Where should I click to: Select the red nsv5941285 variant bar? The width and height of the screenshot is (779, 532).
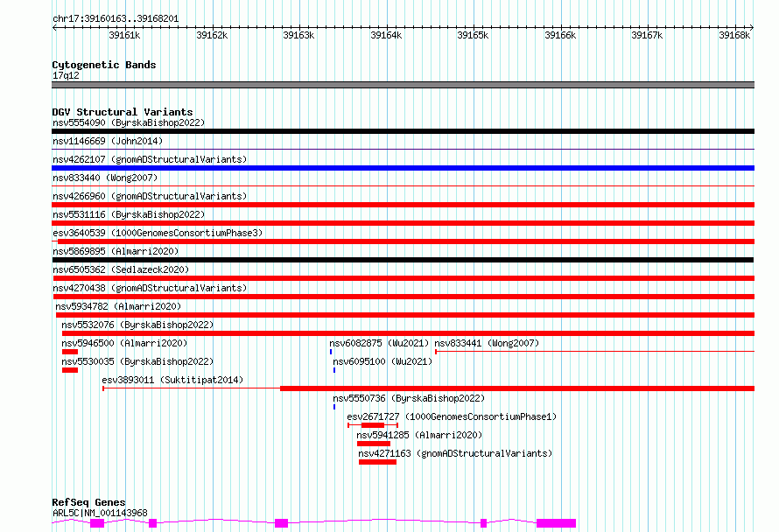(x=374, y=444)
